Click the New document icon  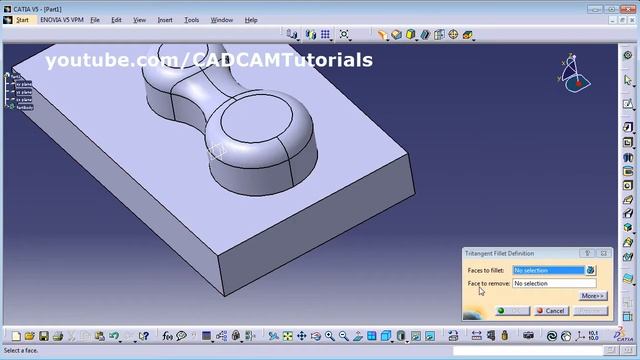click(16, 336)
